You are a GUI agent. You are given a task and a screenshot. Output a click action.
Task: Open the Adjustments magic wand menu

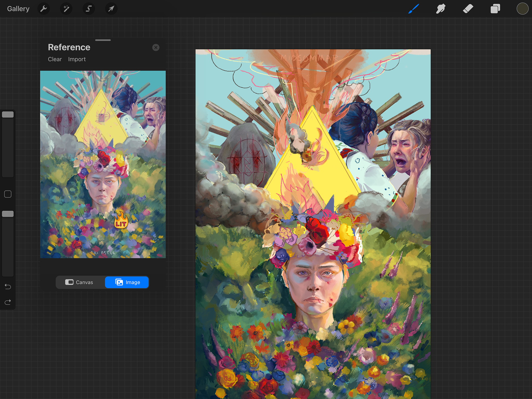(66, 9)
